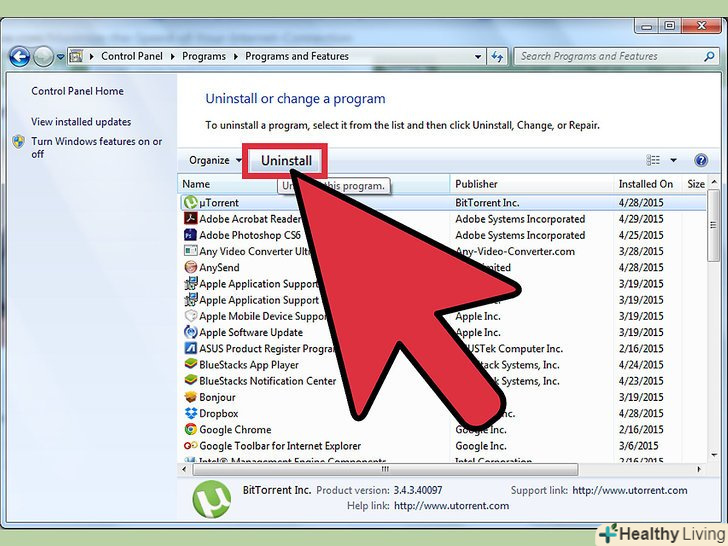Click the Back navigation arrow
This screenshot has height=546, width=728.
pos(20,57)
